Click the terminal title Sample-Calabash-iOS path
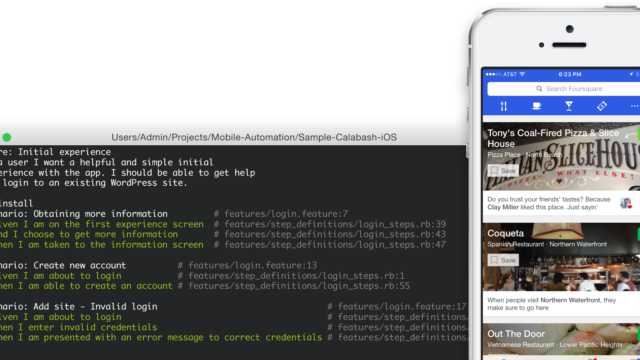The image size is (640, 360). point(254,137)
